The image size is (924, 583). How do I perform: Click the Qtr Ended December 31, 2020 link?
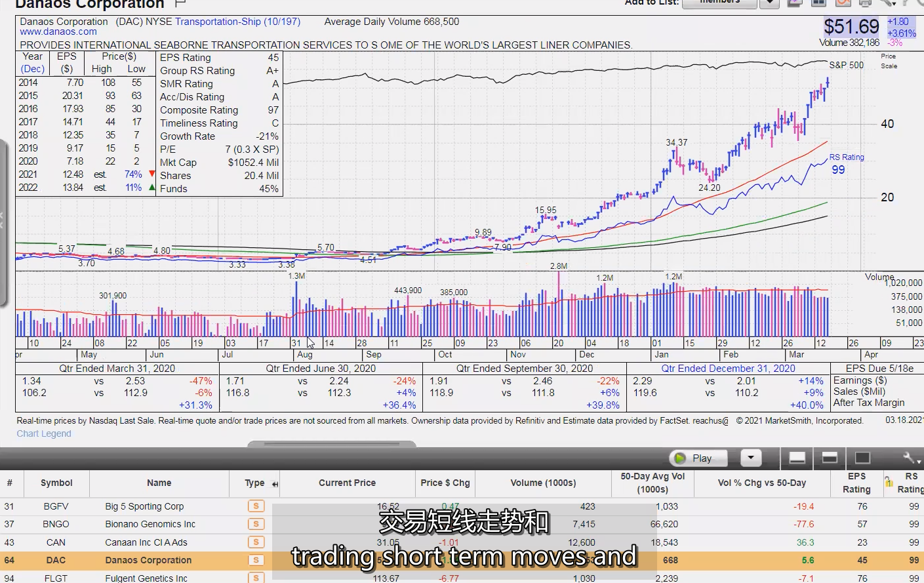tap(728, 369)
